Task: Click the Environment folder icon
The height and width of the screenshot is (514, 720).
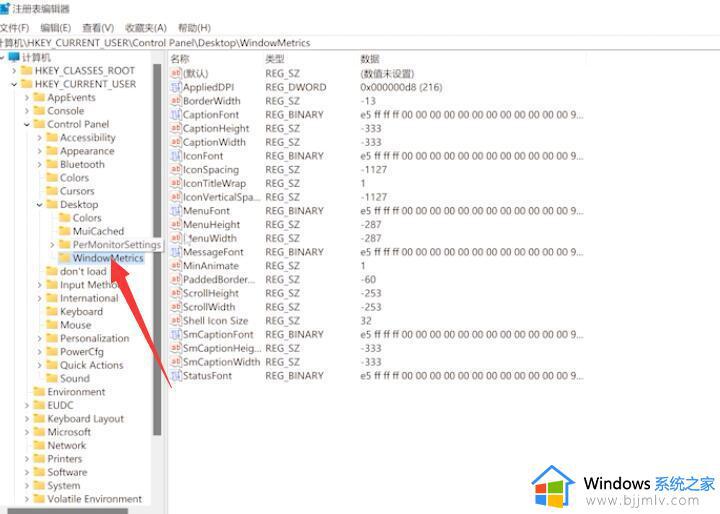Action: (x=39, y=391)
